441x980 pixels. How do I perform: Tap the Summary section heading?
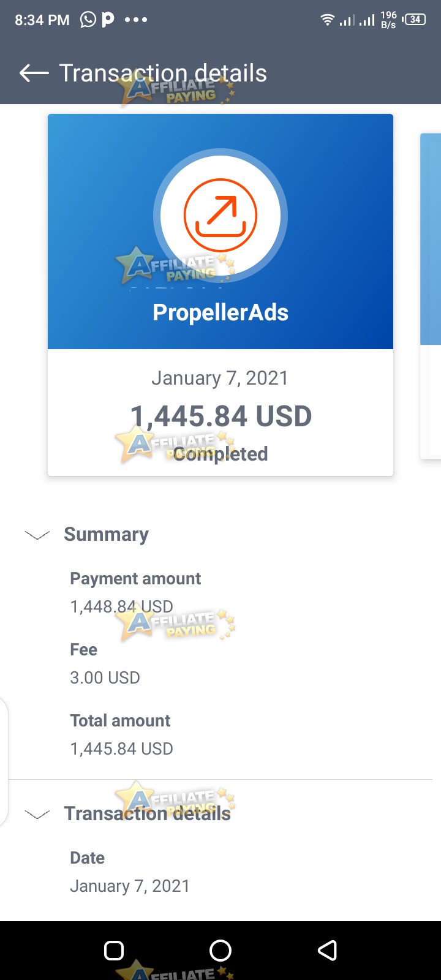(107, 534)
